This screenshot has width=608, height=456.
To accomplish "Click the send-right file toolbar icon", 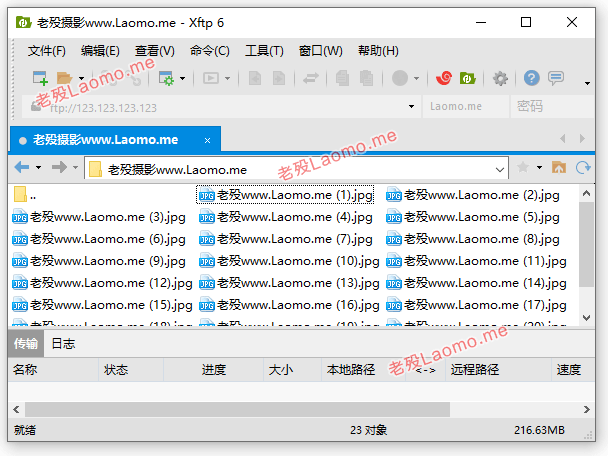I will [x=279, y=78].
